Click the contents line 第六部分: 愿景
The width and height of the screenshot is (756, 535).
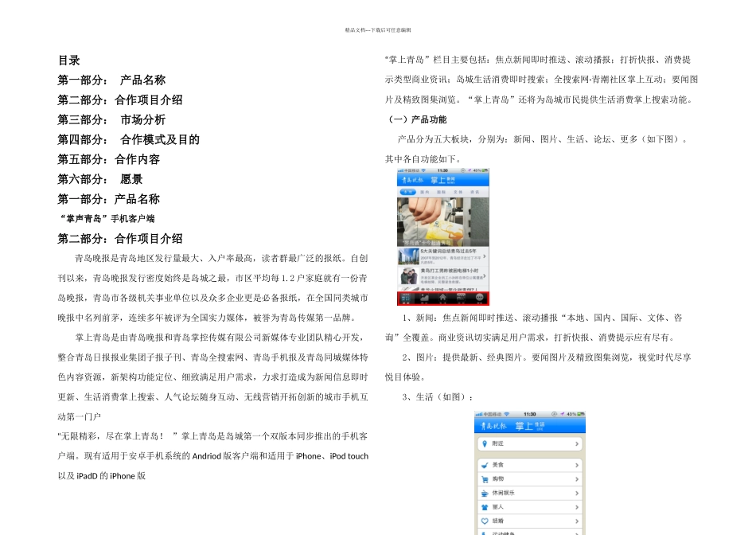coord(100,179)
